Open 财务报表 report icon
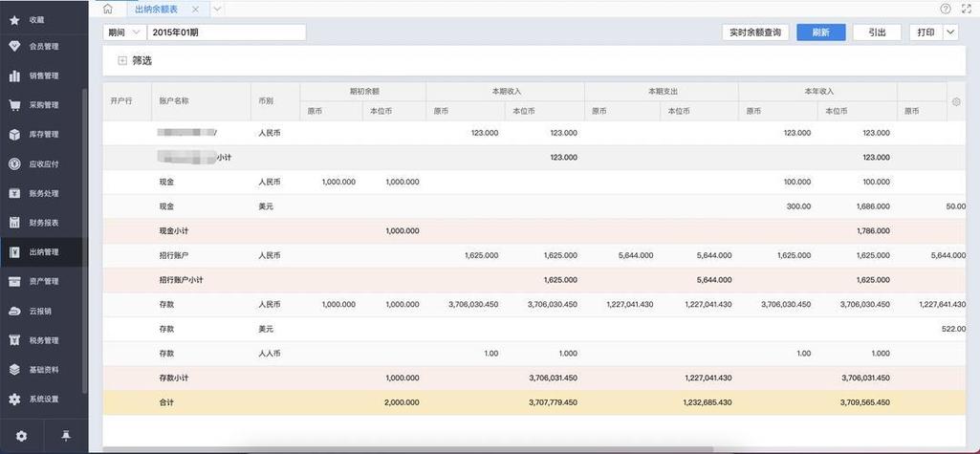 click(14, 223)
